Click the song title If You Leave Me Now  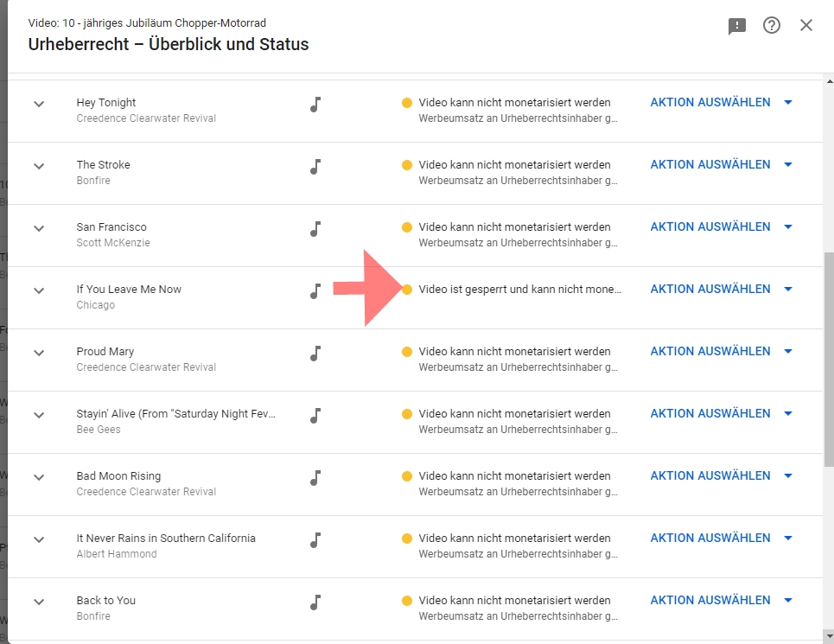129,290
